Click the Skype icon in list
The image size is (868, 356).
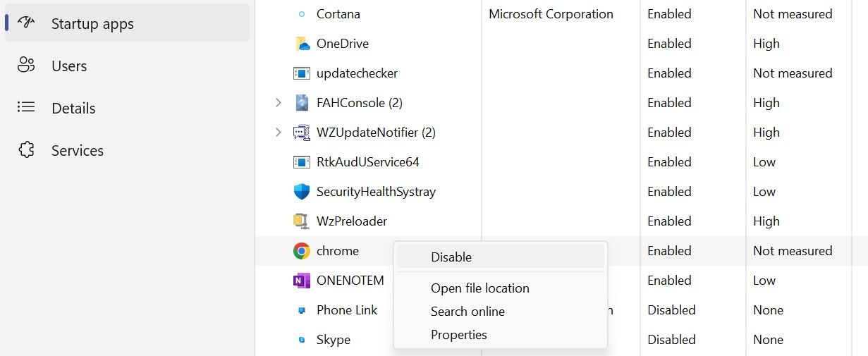[302, 340]
